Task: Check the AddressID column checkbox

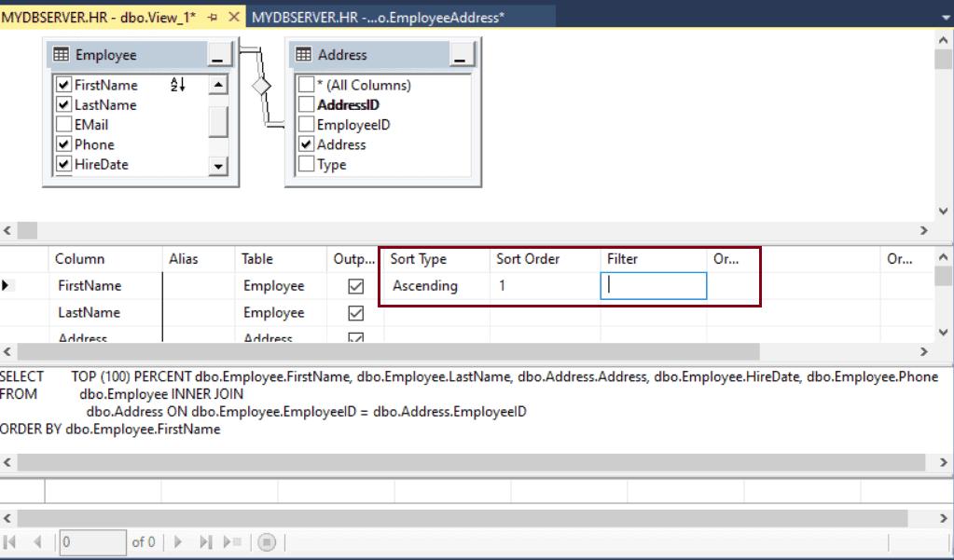Action: tap(306, 105)
